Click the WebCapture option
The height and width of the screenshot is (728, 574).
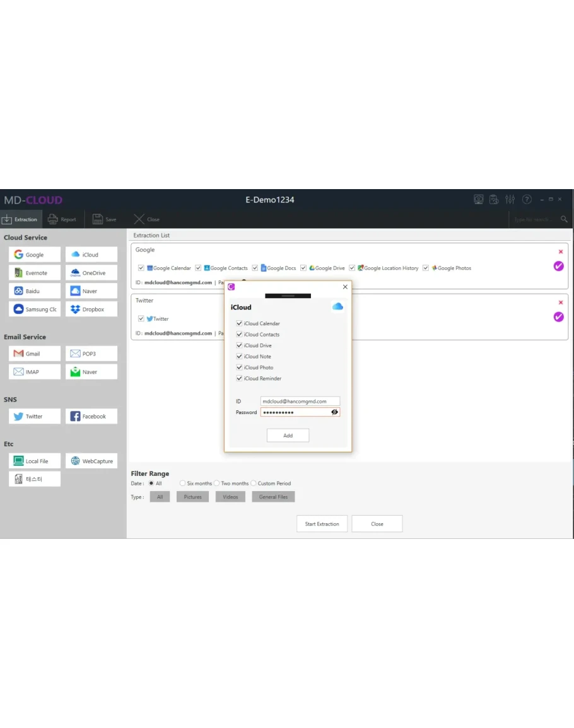point(91,461)
